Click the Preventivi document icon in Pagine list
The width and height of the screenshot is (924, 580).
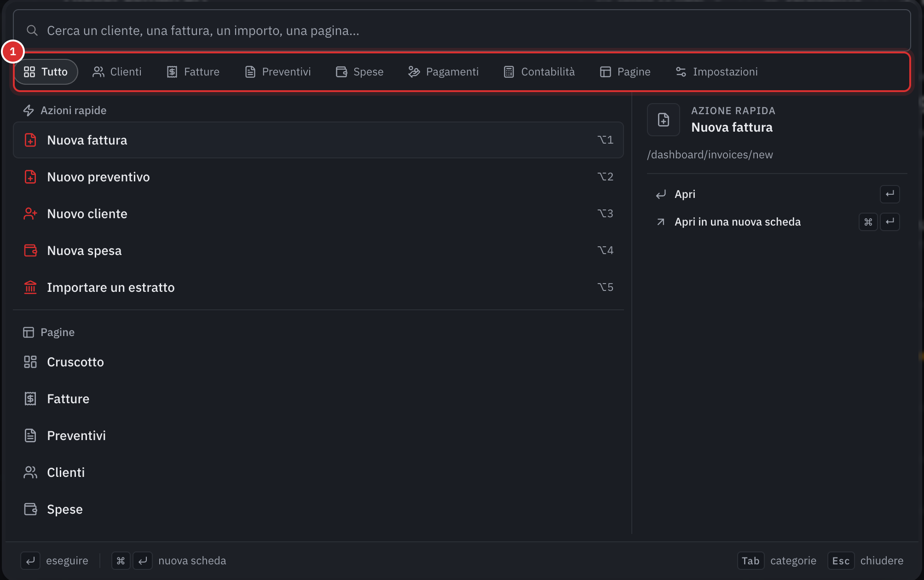click(x=30, y=435)
